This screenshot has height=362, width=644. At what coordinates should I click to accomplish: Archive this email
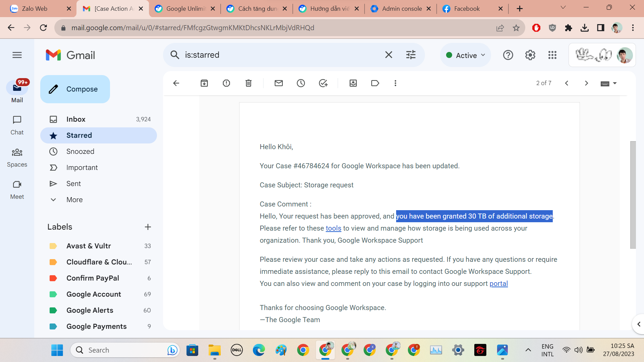click(x=204, y=83)
